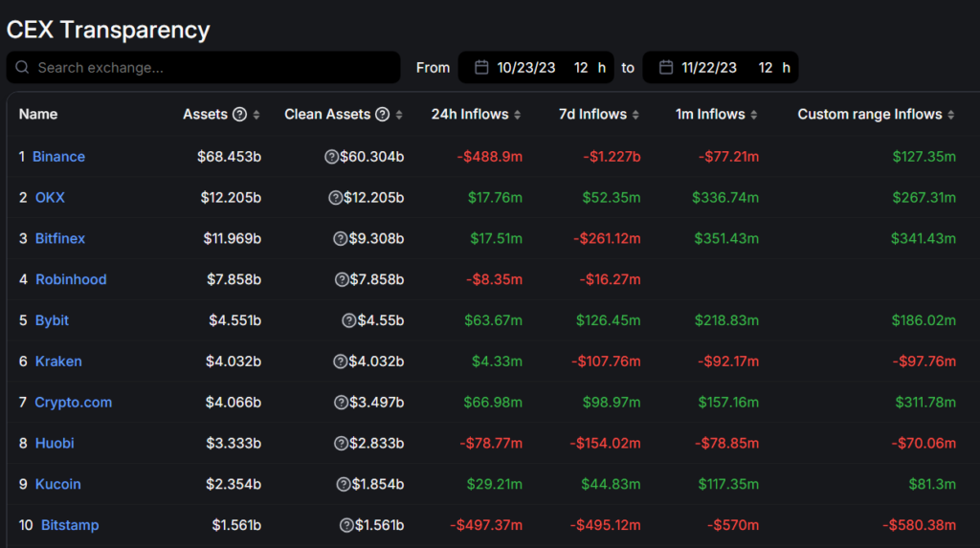The height and width of the screenshot is (548, 980).
Task: Open the Bitstamp exchange link
Action: 70,525
